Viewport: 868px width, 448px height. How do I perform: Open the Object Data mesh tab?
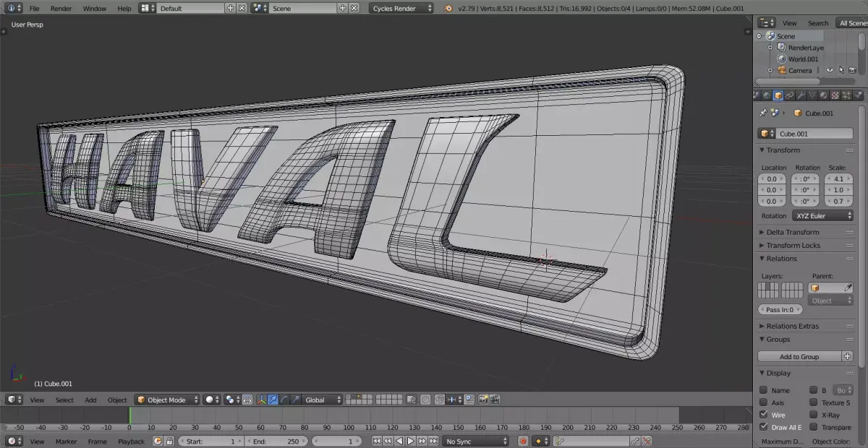[812, 95]
